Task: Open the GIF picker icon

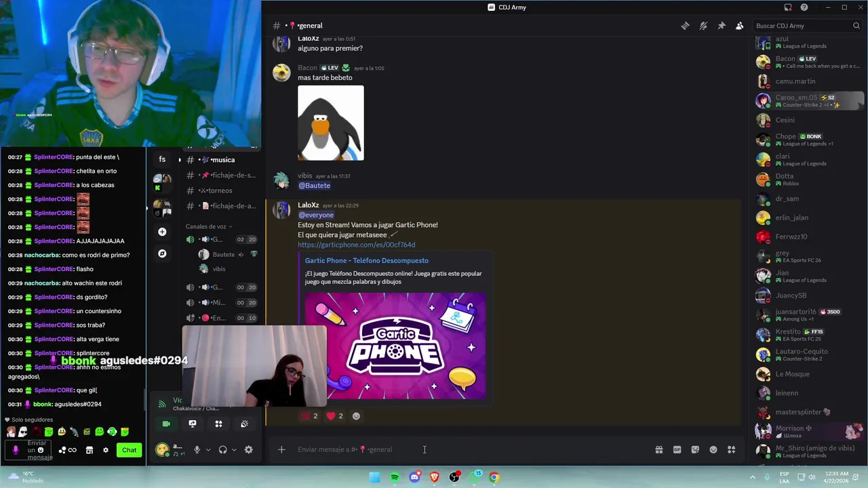Action: 677,449
